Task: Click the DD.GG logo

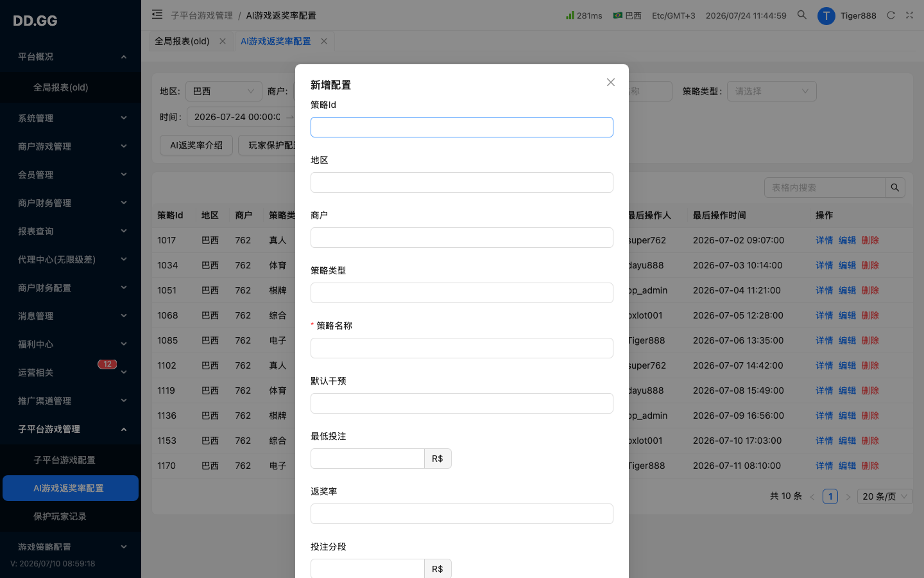Action: click(x=35, y=21)
